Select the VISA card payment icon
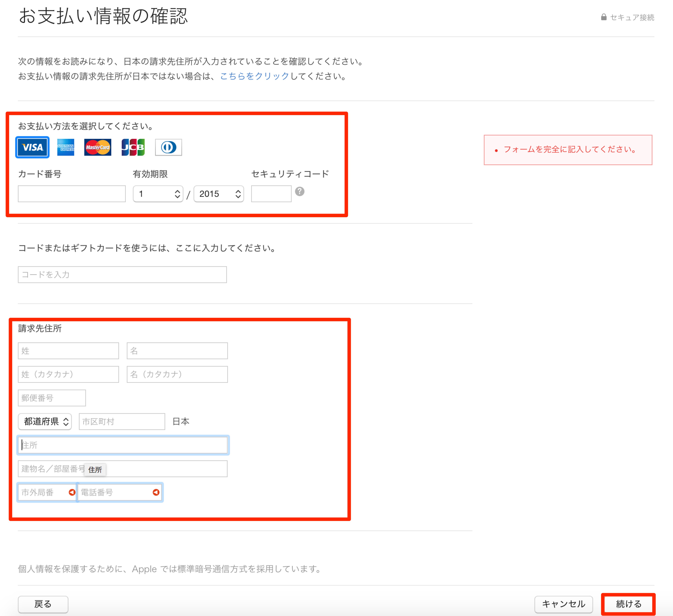673x616 pixels. tap(32, 147)
